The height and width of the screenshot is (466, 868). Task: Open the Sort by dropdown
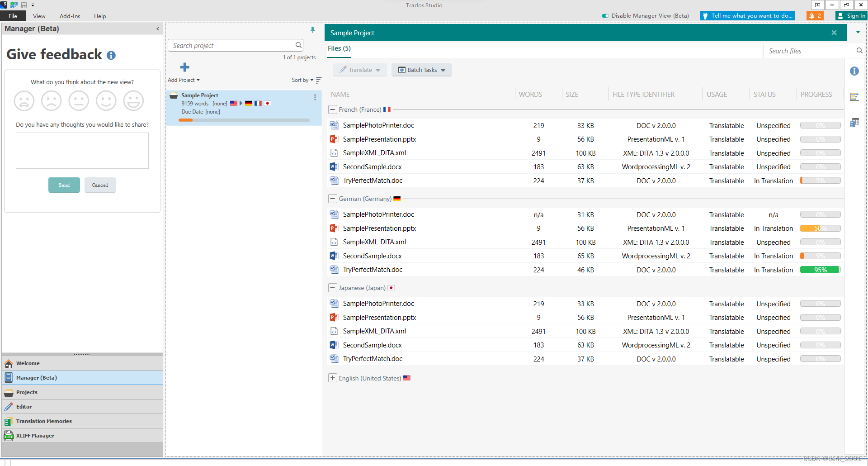pyautogui.click(x=302, y=80)
